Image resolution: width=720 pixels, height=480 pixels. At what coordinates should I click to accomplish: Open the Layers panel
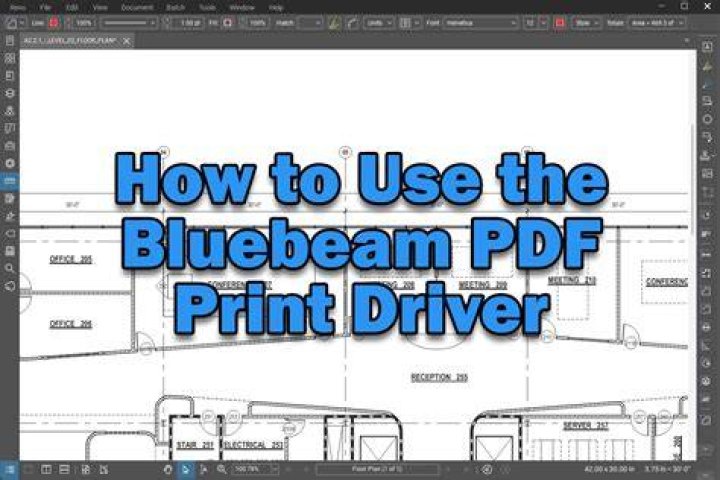10,93
